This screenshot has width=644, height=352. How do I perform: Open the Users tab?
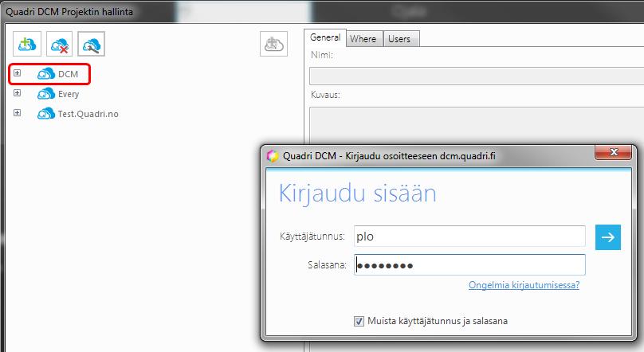(x=399, y=39)
